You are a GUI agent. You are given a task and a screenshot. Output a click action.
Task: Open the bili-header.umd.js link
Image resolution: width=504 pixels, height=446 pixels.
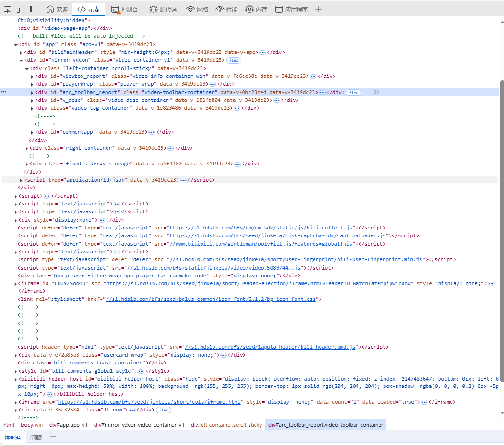[x=270, y=347]
